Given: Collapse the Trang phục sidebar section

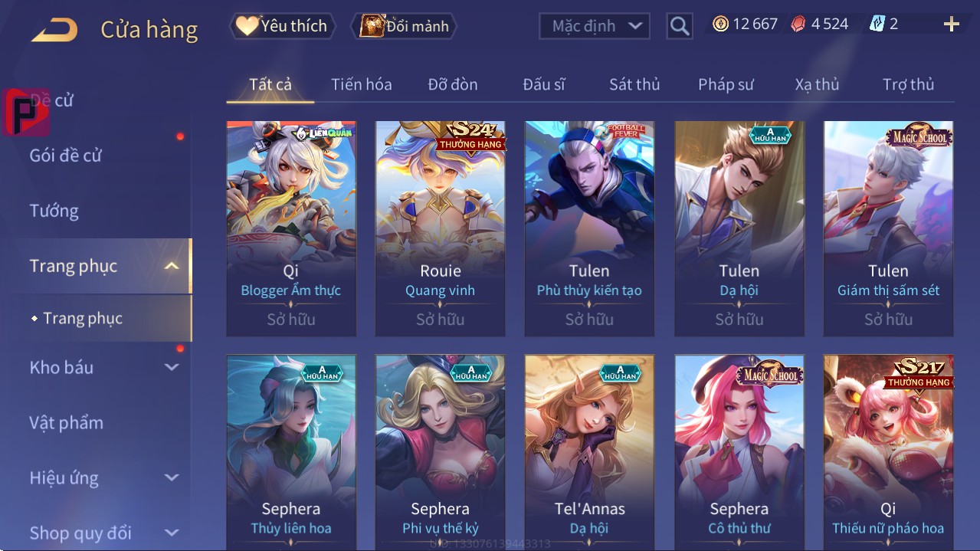Looking at the screenshot, I should click(x=172, y=266).
